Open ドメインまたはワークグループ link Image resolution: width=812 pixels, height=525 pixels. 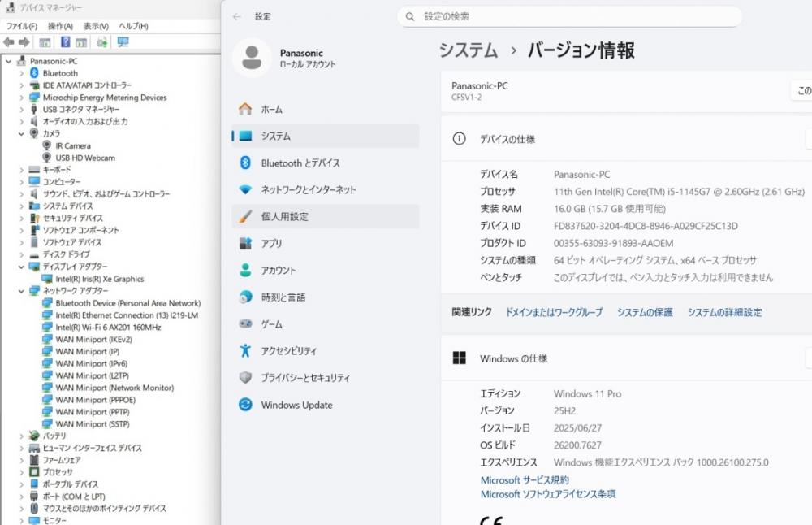click(554, 313)
